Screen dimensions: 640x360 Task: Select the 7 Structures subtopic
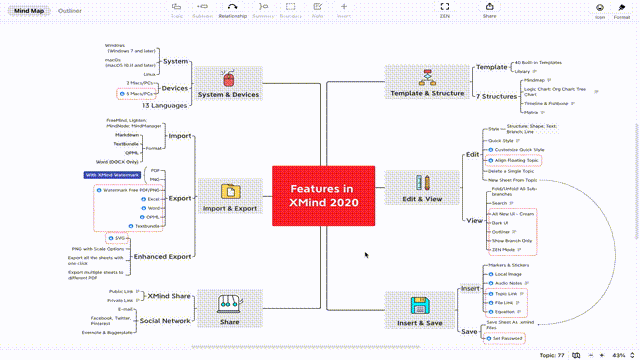pyautogui.click(x=496, y=96)
